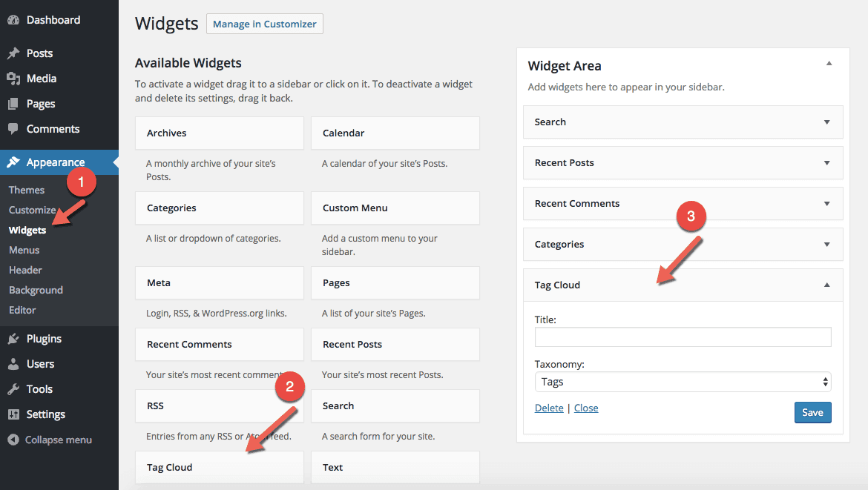
Task: Focus the Tag Cloud Title field
Action: [x=683, y=337]
